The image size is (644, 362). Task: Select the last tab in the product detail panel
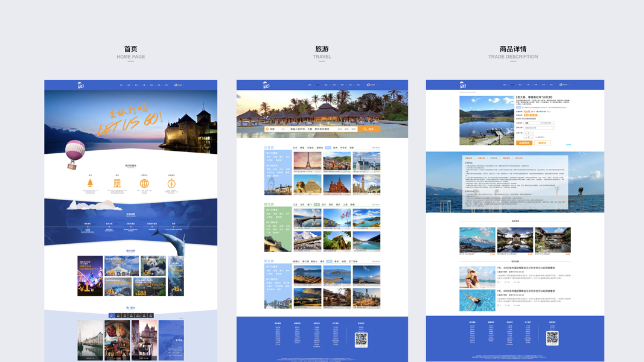[x=519, y=158]
